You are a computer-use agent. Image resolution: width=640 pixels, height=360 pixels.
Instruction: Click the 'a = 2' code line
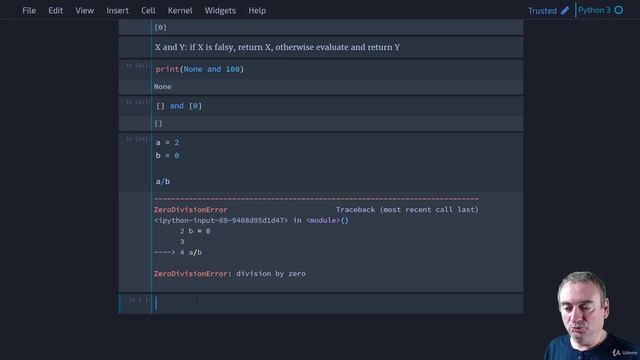(x=167, y=142)
